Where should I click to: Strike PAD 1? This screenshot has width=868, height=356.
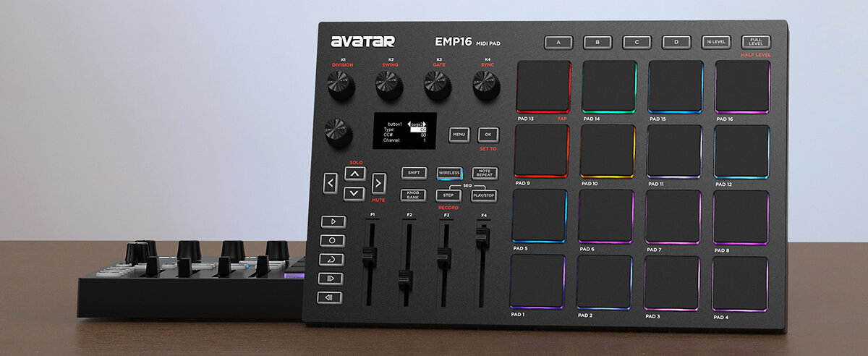click(x=537, y=281)
